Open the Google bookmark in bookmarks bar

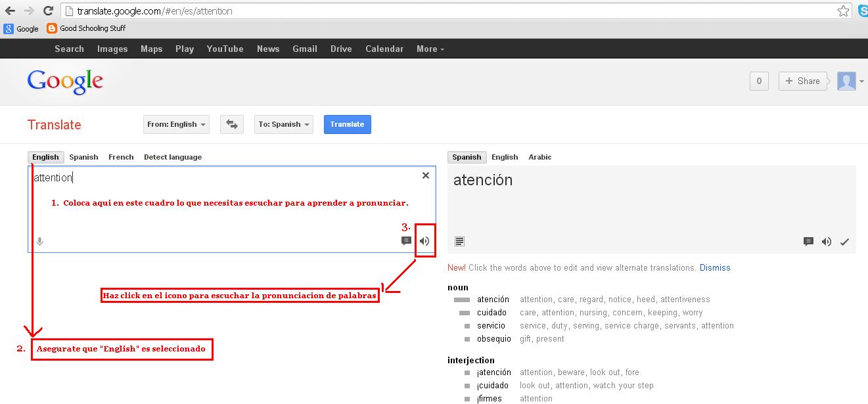(x=22, y=29)
